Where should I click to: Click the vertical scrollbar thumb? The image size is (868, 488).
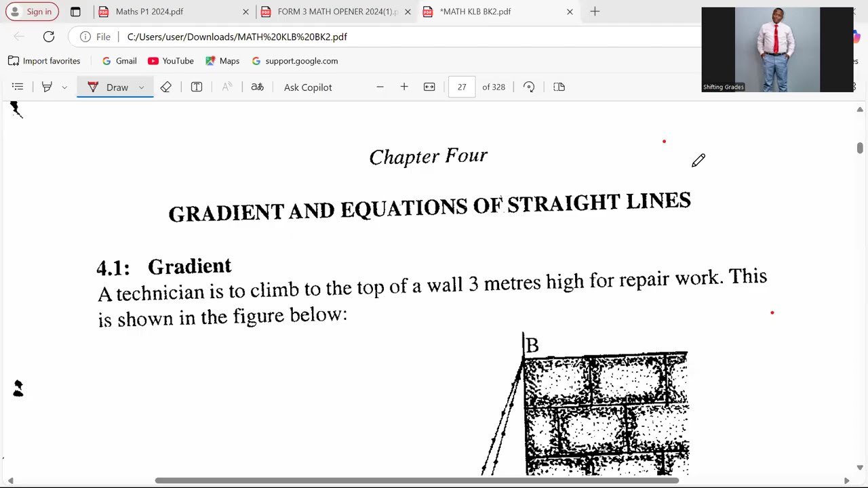point(860,148)
